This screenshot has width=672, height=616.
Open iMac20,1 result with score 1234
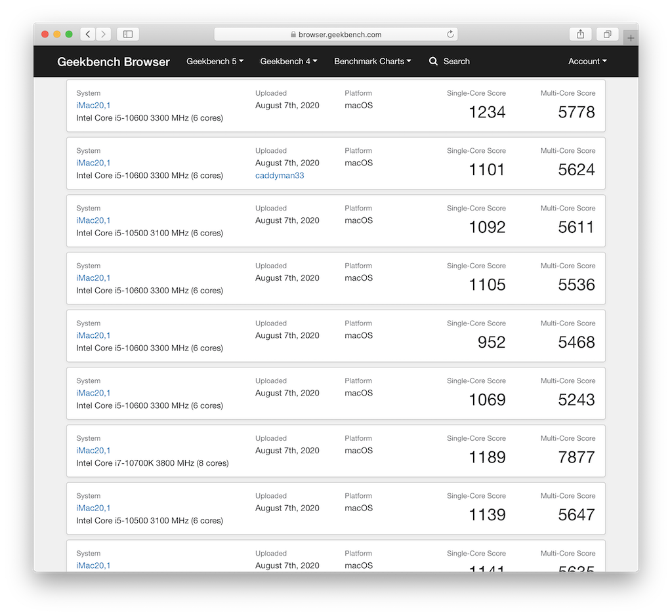93,106
